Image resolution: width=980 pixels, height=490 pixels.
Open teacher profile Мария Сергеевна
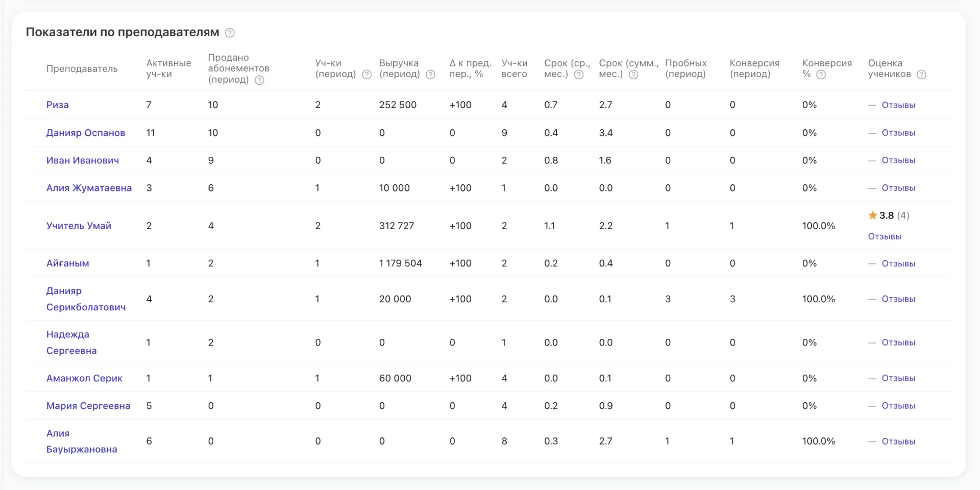tap(88, 406)
